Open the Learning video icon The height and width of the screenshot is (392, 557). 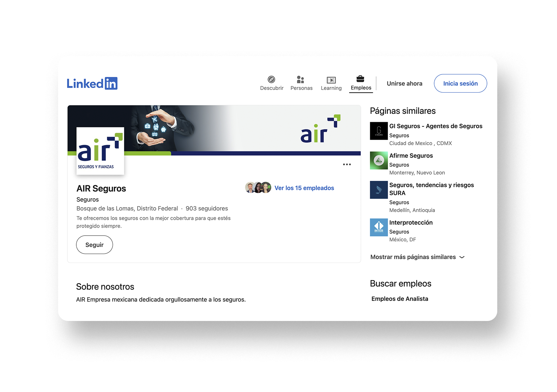click(331, 80)
